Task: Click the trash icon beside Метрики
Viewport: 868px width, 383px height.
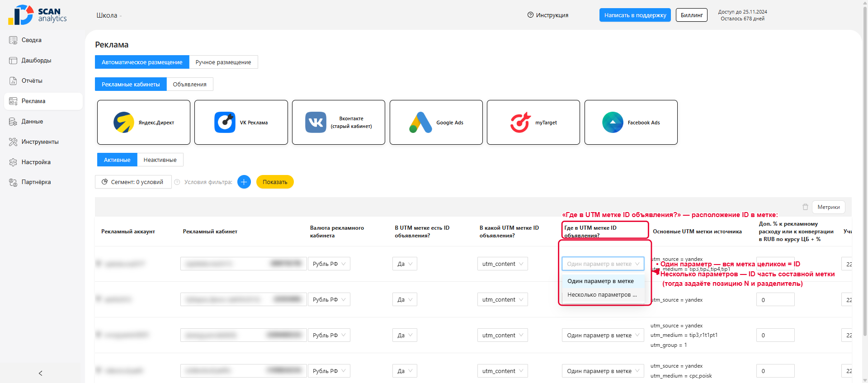Action: pyautogui.click(x=805, y=207)
